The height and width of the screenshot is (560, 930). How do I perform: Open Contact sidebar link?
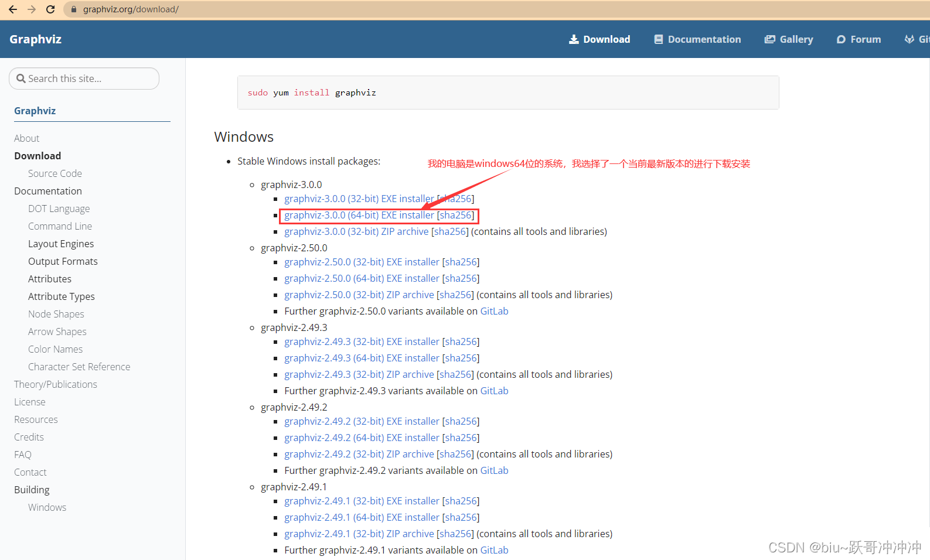(x=30, y=472)
